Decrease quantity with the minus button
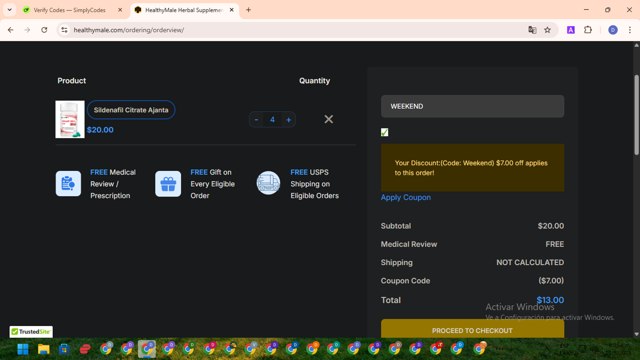This screenshot has width=640, height=360. click(x=256, y=120)
